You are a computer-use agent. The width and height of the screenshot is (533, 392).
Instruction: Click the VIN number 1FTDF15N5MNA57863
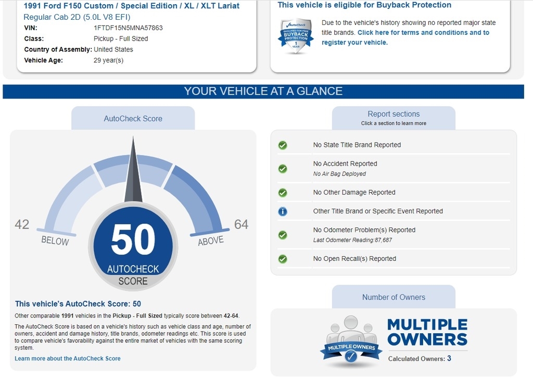tap(128, 28)
